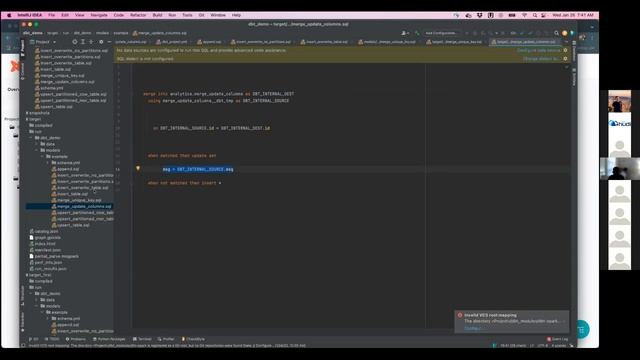Open the Git menu

201,15
